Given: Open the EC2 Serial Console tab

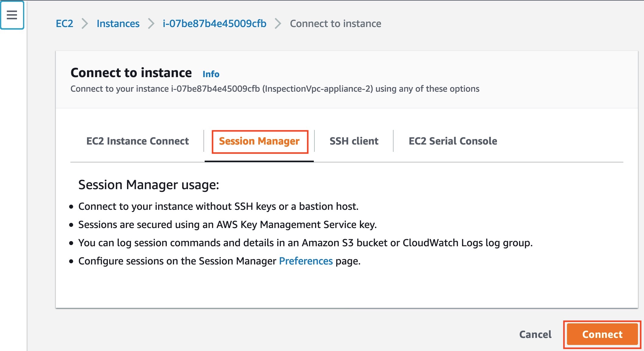Looking at the screenshot, I should [x=453, y=141].
